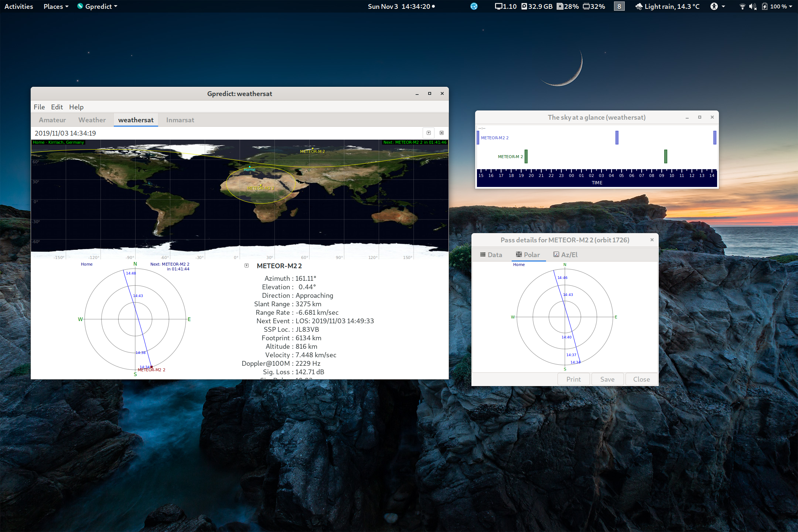Click the CPU usage indicator 28%
Viewport: 798px width, 532px height.
coord(568,6)
